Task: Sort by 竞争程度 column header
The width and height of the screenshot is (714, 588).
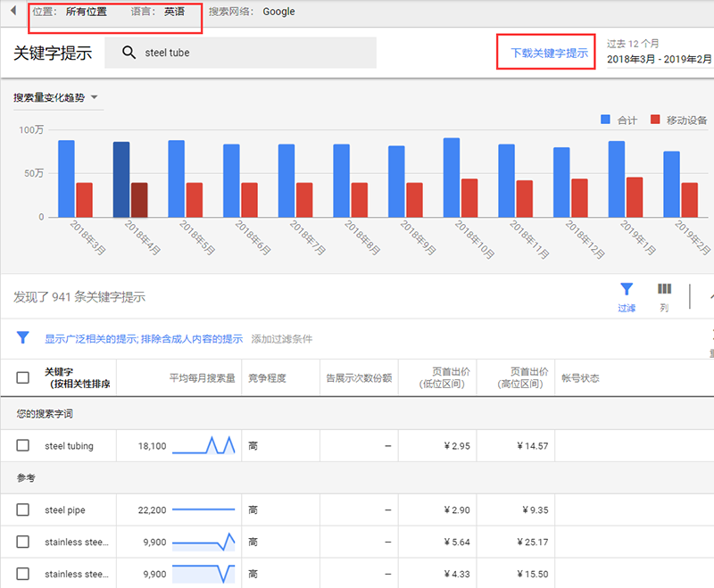Action: pos(267,378)
